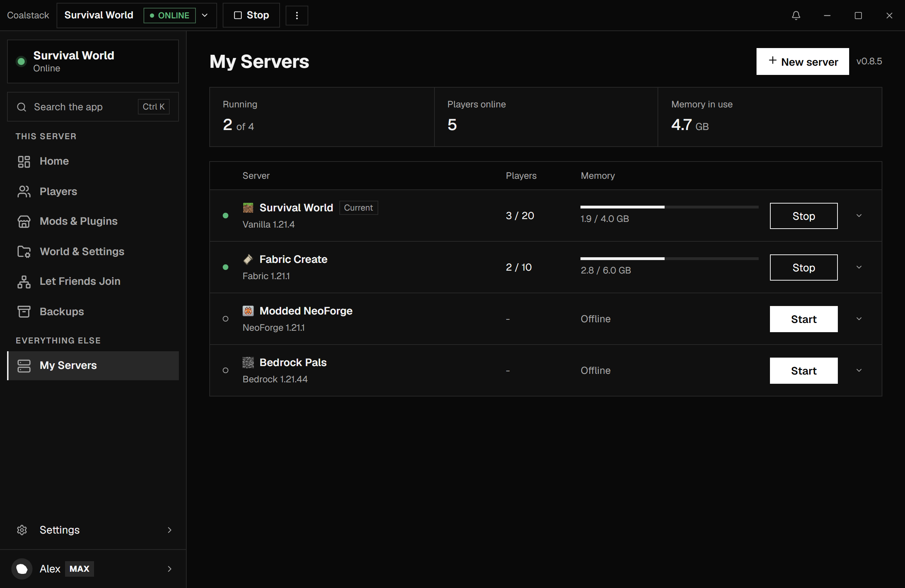
Task: Click the My Servers rack icon
Action: pos(24,366)
